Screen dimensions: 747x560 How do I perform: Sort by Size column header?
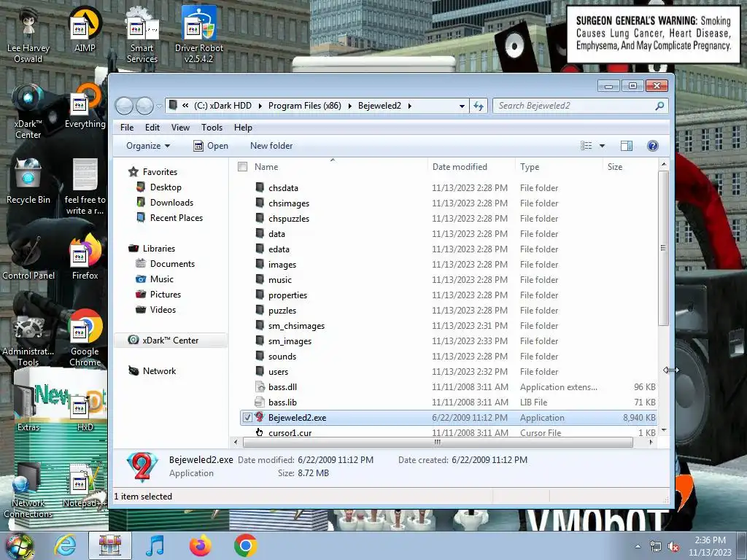click(x=630, y=167)
